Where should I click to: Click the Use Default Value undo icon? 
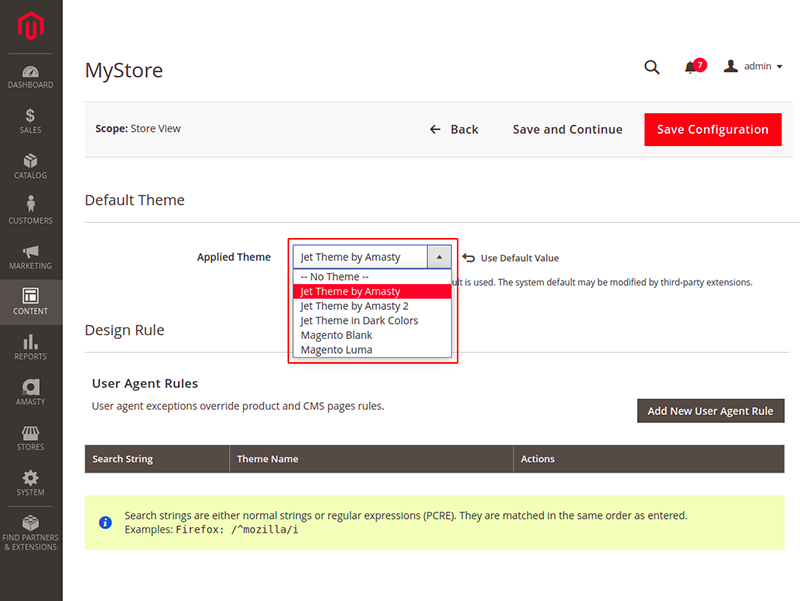point(468,258)
